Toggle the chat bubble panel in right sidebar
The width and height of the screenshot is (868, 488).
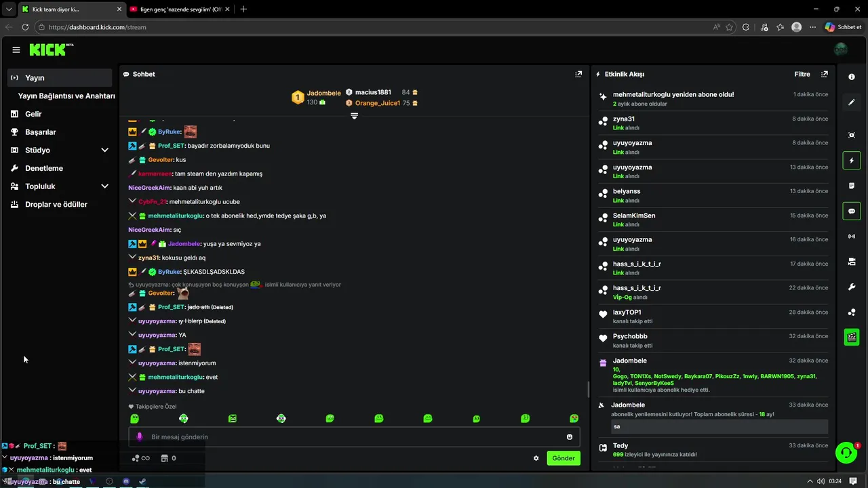click(852, 211)
